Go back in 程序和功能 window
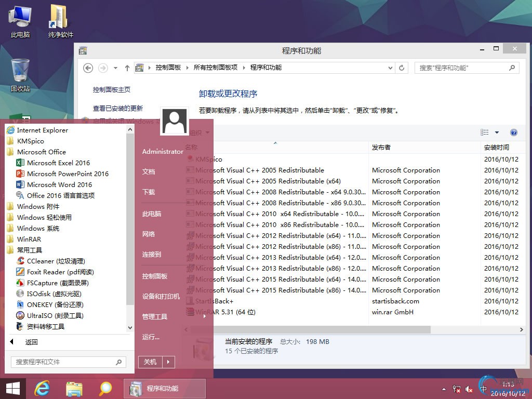Image resolution: width=532 pixels, height=399 pixels. [x=88, y=68]
